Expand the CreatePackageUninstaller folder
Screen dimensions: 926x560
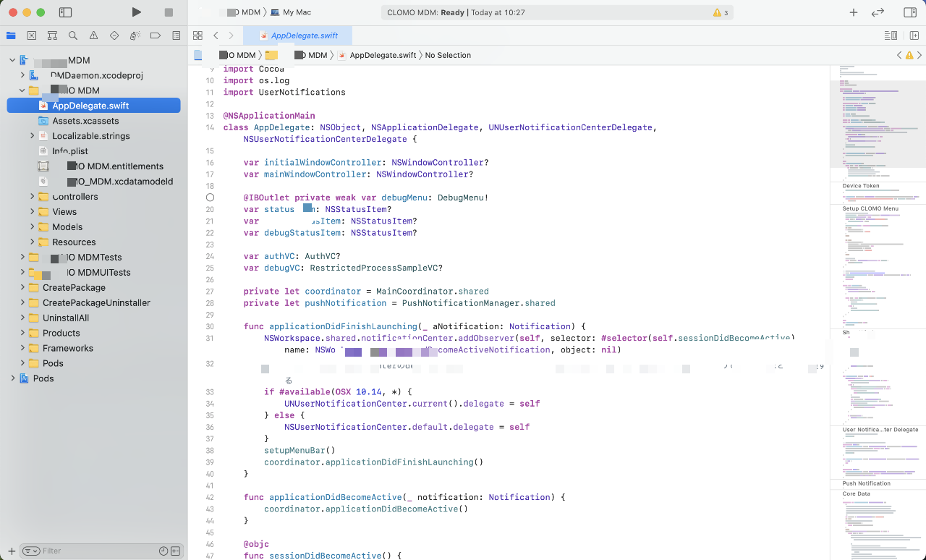pyautogui.click(x=22, y=303)
